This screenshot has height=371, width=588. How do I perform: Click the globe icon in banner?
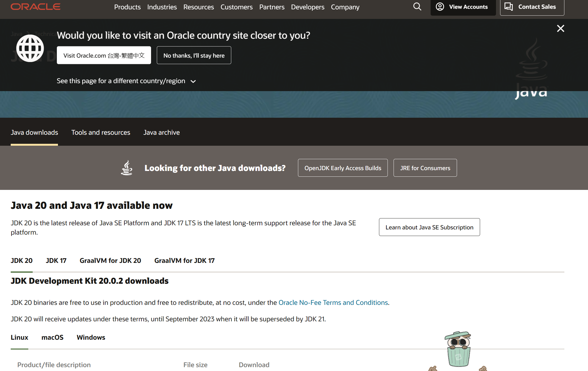pyautogui.click(x=30, y=48)
